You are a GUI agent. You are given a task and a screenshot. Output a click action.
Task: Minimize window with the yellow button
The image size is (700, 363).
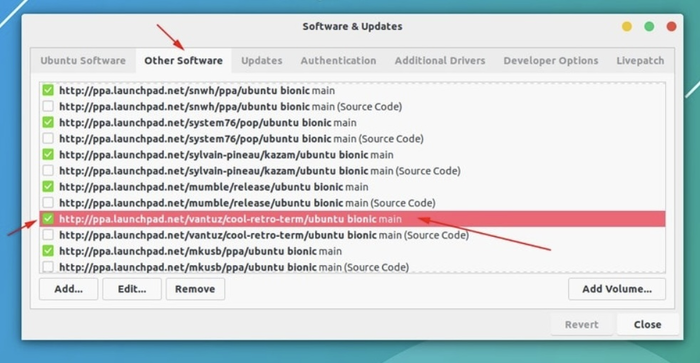pos(627,27)
